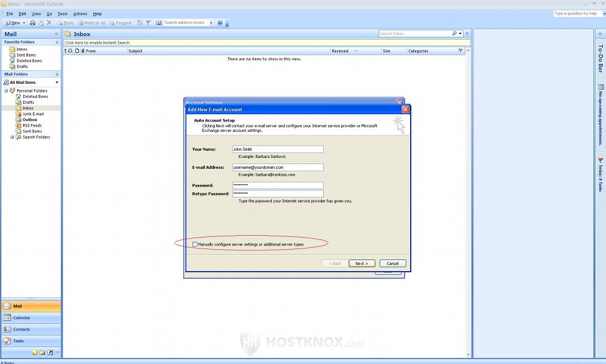Sort messages by the Subject column header
Image resolution: width=606 pixels, height=364 pixels.
pos(229,51)
